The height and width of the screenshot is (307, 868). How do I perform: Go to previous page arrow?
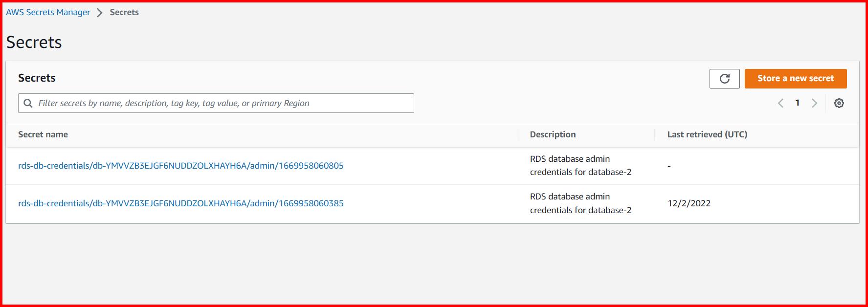(x=781, y=103)
